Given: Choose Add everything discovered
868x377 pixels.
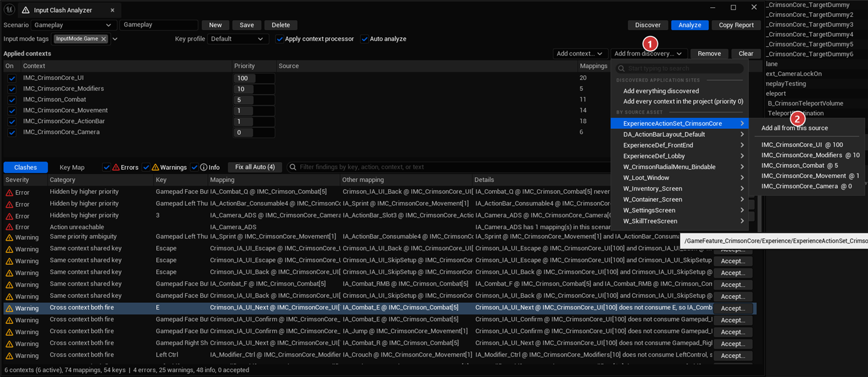Looking at the screenshot, I should (x=661, y=91).
